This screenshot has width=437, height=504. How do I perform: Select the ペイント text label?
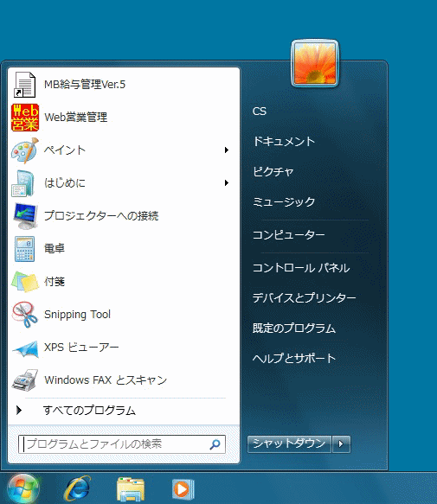point(65,150)
